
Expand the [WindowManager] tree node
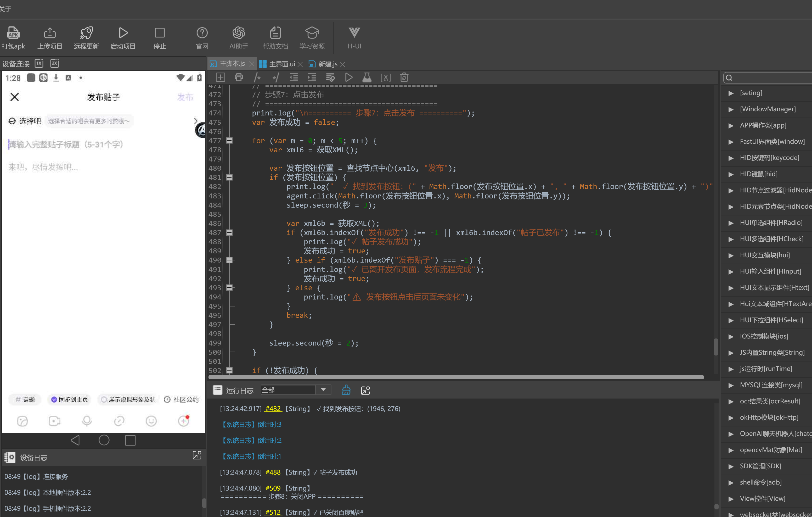click(731, 109)
